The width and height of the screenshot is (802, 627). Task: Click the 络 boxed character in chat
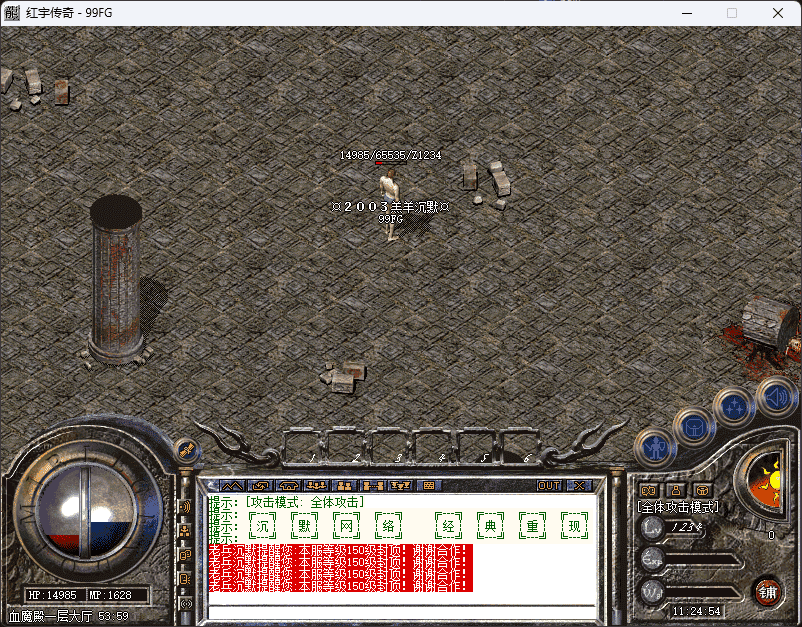[x=388, y=526]
